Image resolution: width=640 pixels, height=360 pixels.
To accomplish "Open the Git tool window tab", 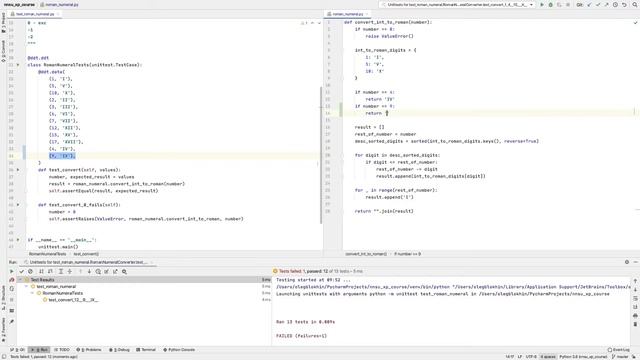I will (x=18, y=350).
